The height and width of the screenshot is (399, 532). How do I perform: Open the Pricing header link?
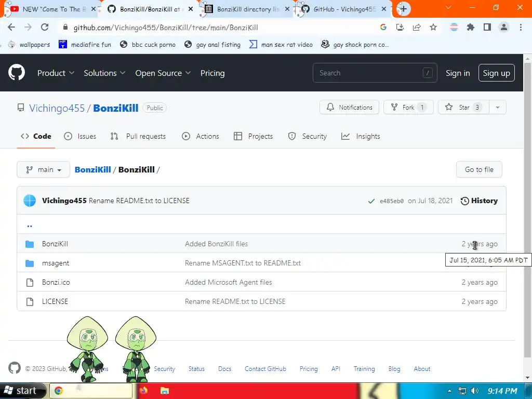point(212,73)
